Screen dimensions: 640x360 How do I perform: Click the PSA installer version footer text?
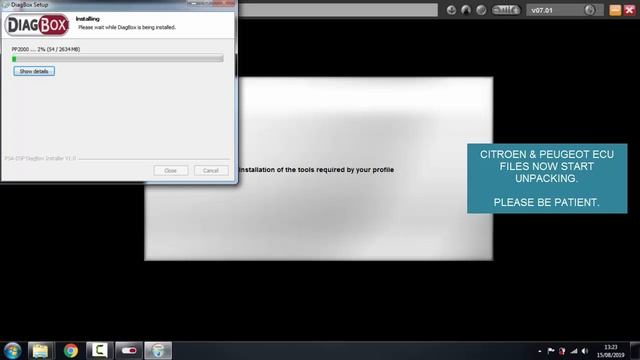click(40, 158)
